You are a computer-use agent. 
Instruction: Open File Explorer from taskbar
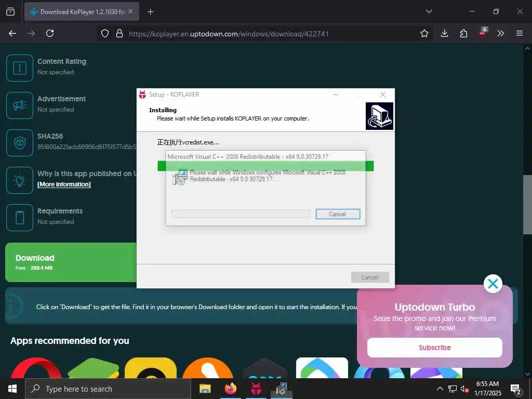click(205, 389)
